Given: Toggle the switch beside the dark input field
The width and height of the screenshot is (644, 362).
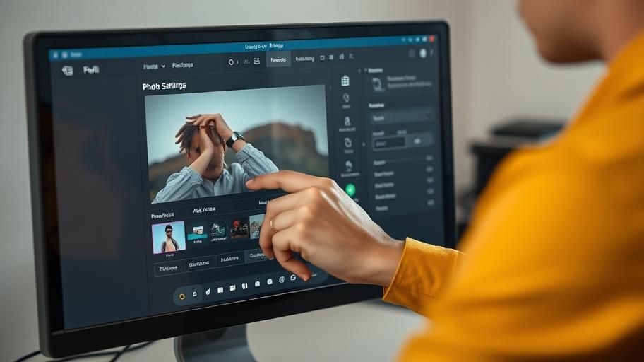Looking at the screenshot, I should point(419,141).
